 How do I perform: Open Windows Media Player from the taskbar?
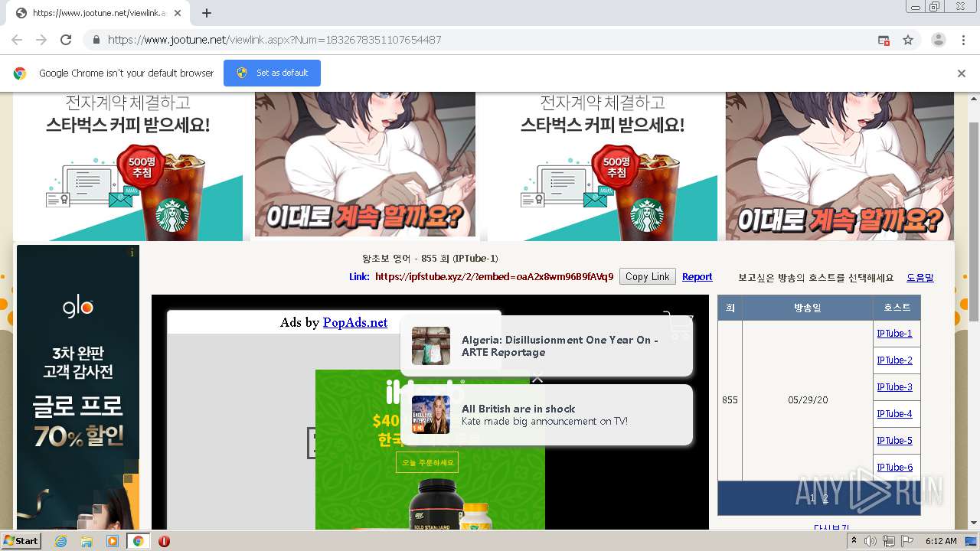click(x=112, y=541)
